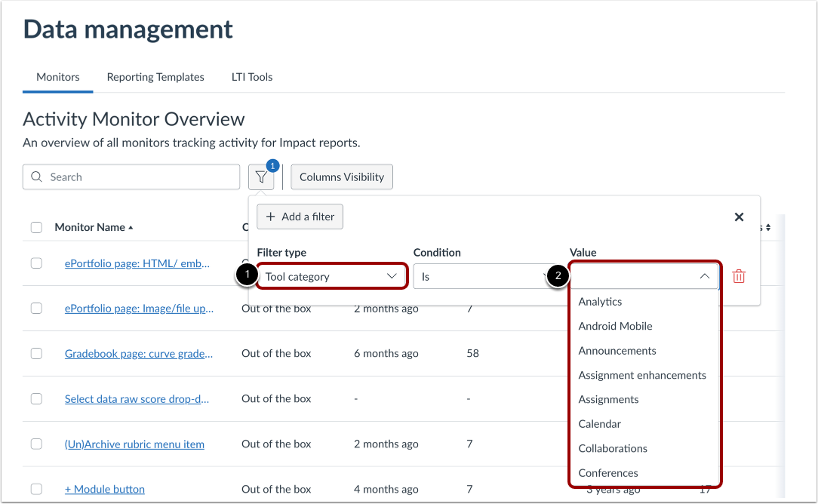Click '4 months ago' in + Module row

coord(386,489)
